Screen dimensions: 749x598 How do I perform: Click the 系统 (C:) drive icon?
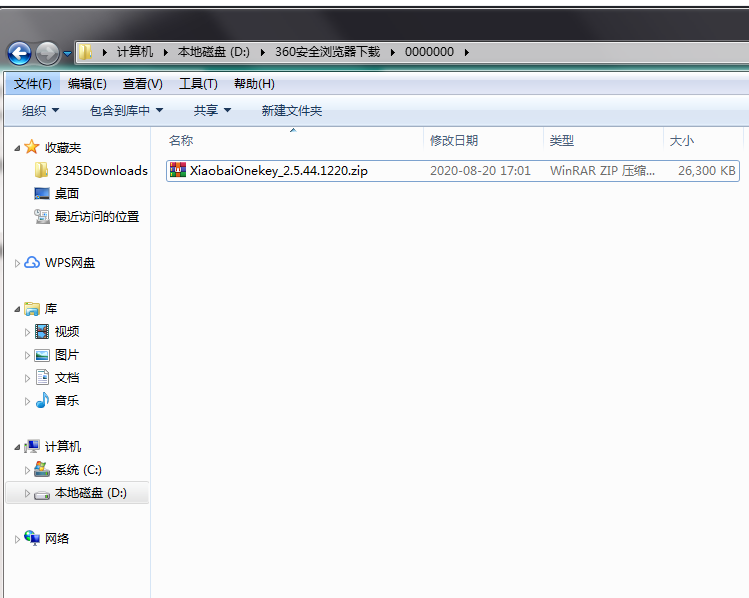pos(42,469)
